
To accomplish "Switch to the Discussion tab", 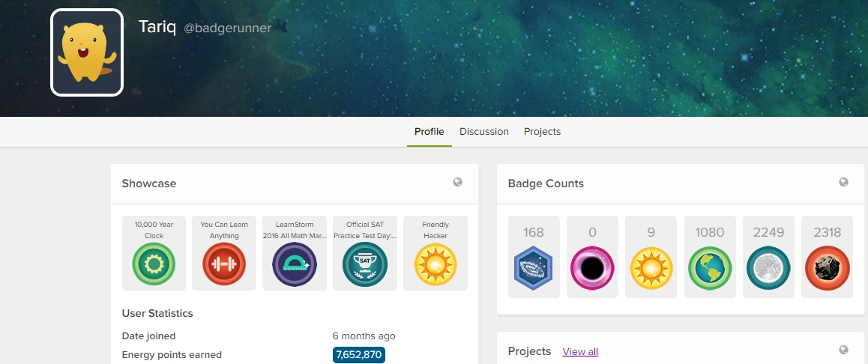I will pyautogui.click(x=484, y=132).
